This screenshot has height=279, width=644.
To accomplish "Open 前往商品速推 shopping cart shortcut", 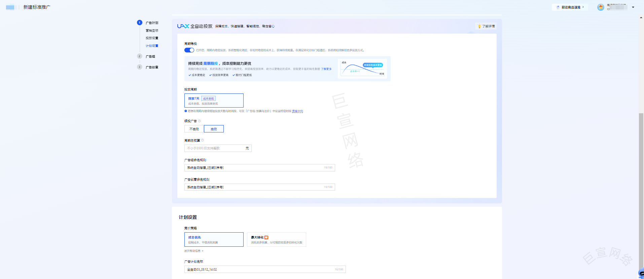I will point(570,7).
